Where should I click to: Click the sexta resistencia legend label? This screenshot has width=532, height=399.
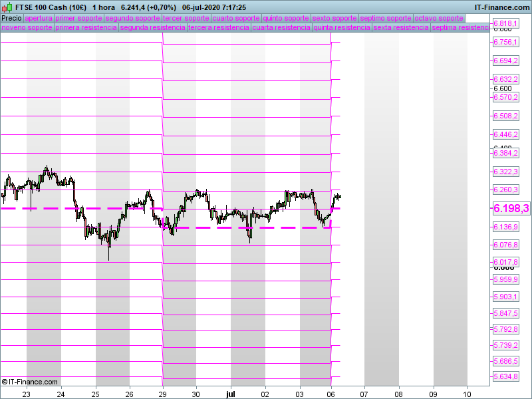pos(401,28)
